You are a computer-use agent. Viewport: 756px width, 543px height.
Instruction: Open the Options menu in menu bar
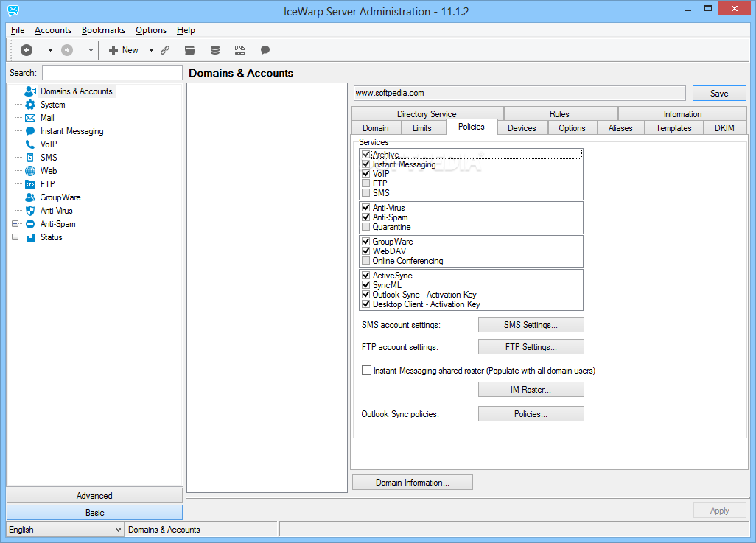[151, 30]
